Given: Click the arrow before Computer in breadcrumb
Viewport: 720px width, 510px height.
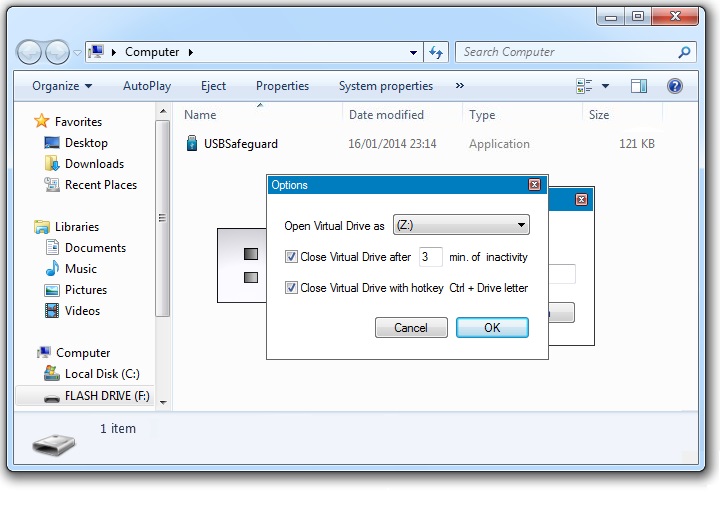Looking at the screenshot, I should 114,52.
